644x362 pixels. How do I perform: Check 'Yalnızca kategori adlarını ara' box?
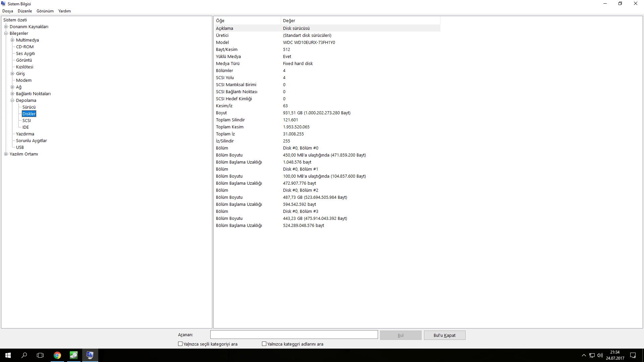[x=264, y=344]
